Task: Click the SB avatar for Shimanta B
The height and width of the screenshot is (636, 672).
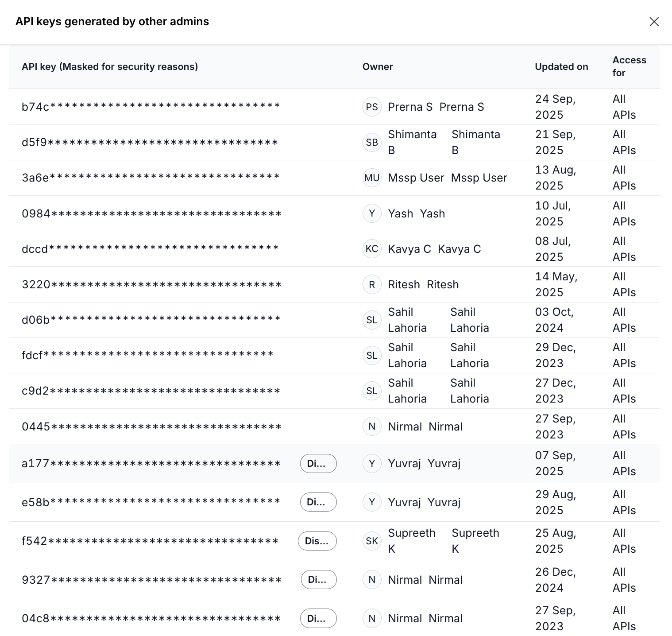Action: pyautogui.click(x=372, y=142)
